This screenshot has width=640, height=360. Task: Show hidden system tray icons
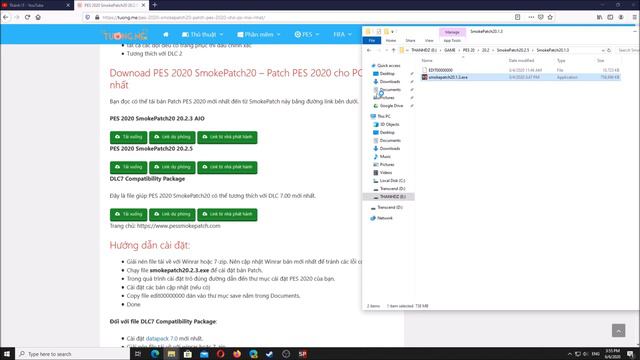(570, 354)
